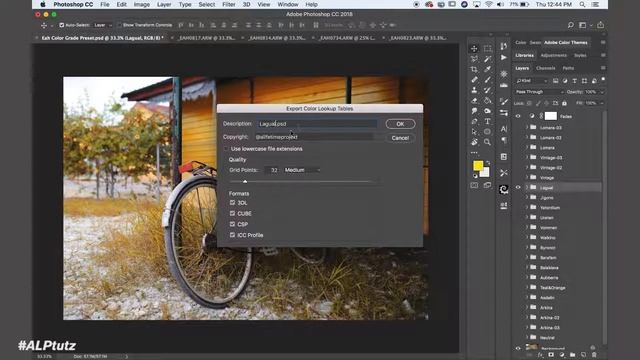
Task: Select the Ellipse shape tool
Action: 487,132
